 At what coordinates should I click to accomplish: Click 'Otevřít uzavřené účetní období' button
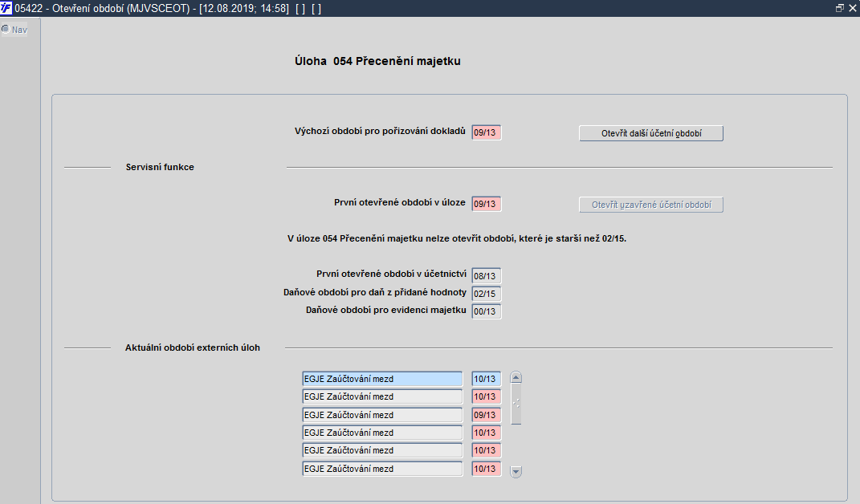tap(651, 205)
